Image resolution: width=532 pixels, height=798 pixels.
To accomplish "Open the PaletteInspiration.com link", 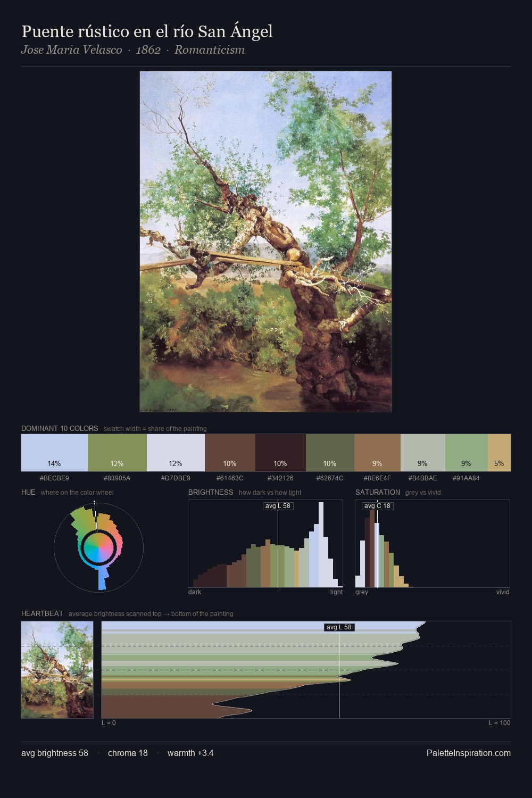I will tap(469, 753).
